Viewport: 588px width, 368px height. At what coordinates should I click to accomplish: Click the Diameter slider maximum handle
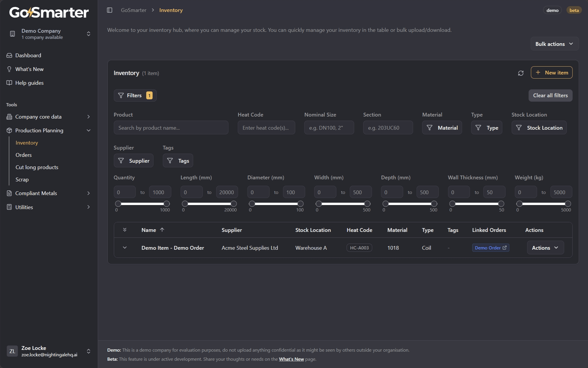click(300, 204)
